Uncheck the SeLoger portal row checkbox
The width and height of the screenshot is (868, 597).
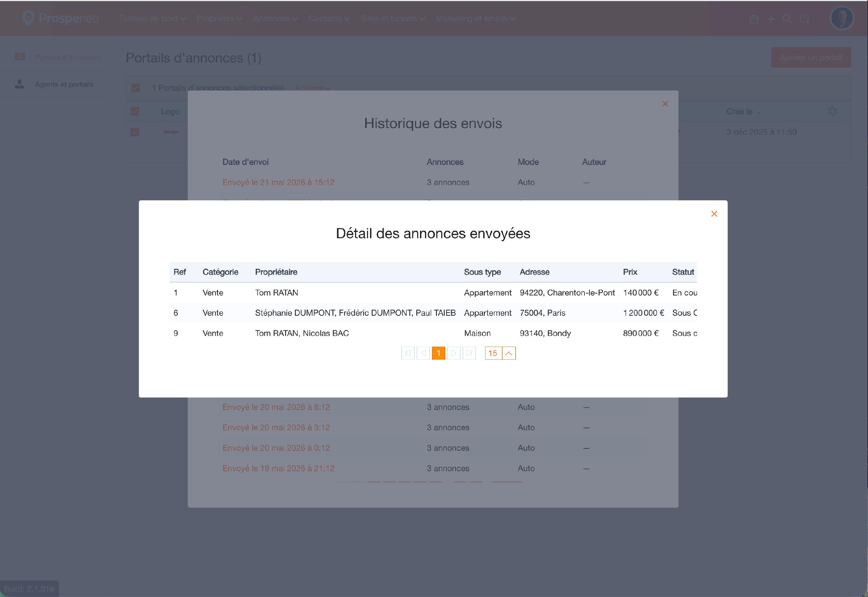click(135, 132)
